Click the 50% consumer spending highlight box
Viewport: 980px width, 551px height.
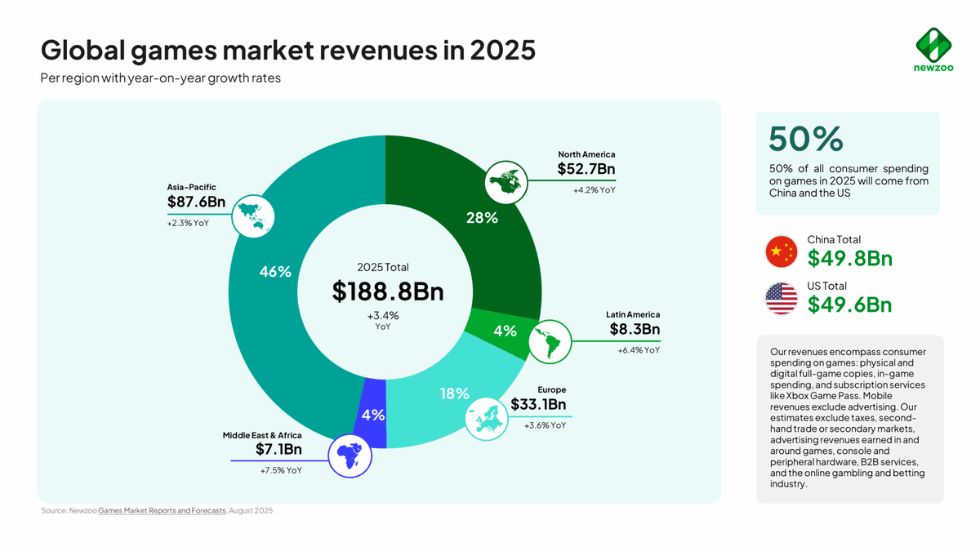[x=848, y=163]
